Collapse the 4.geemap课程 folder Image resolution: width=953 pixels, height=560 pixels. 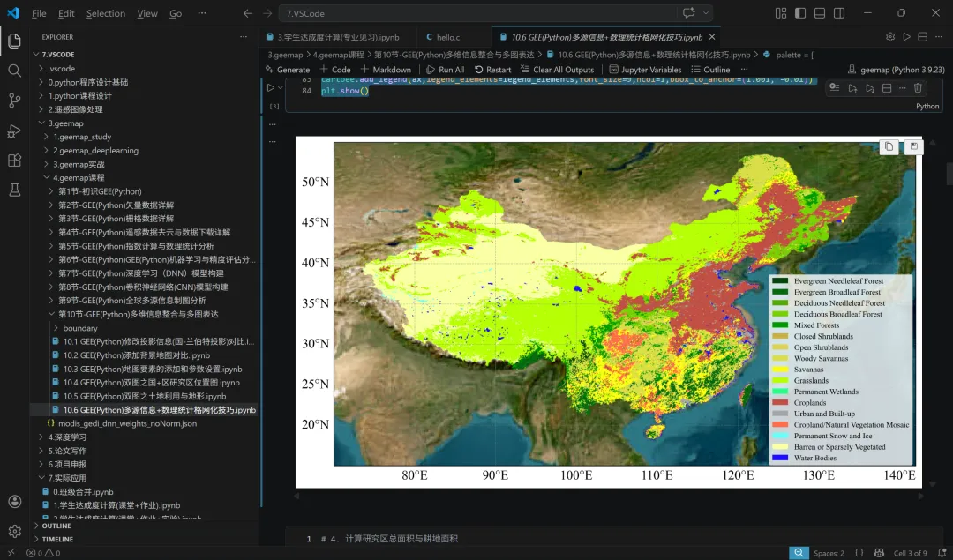(46, 177)
